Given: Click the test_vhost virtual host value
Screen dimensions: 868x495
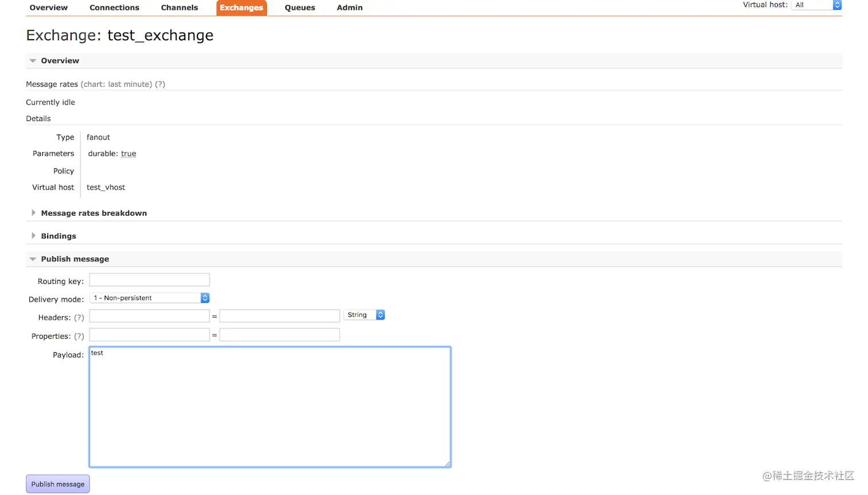Looking at the screenshot, I should tap(106, 187).
